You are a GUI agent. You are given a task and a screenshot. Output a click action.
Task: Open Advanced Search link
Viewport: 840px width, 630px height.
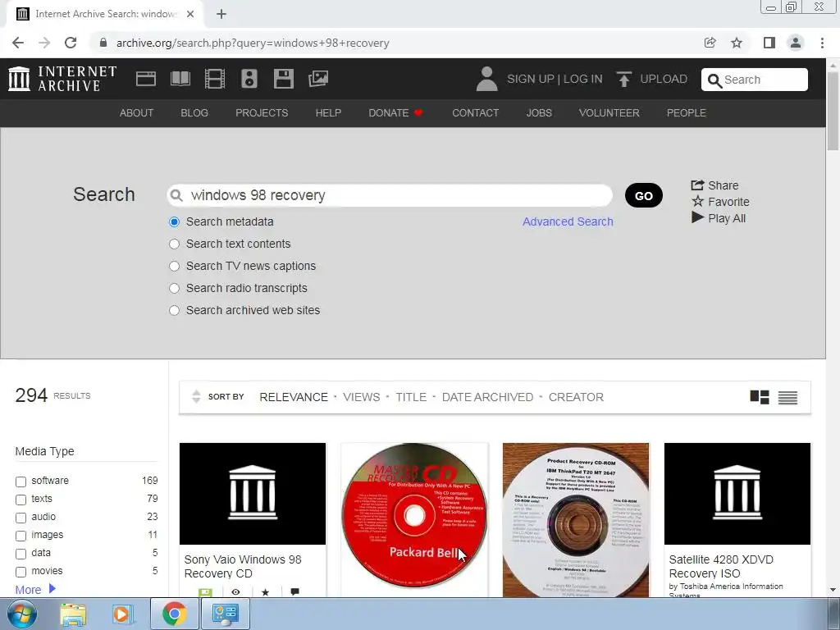568,221
